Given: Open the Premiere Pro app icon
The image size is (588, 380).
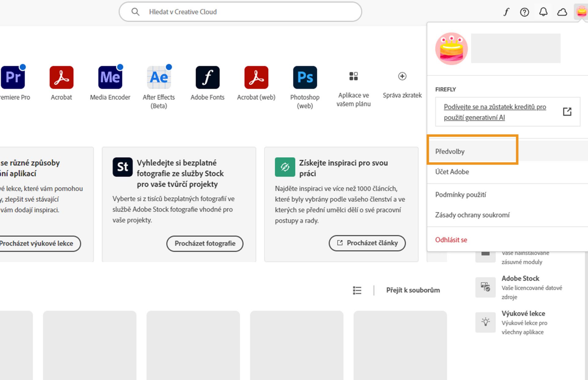Looking at the screenshot, I should click(13, 77).
